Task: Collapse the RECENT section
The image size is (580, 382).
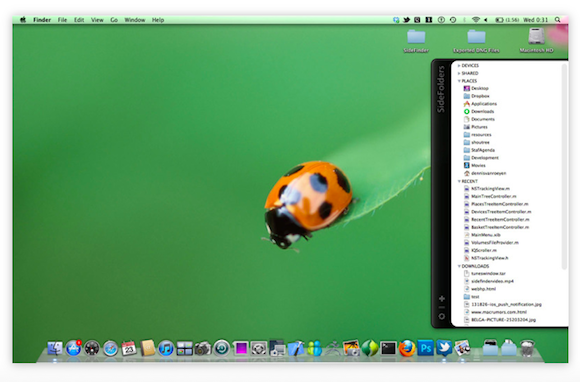Action: [459, 181]
